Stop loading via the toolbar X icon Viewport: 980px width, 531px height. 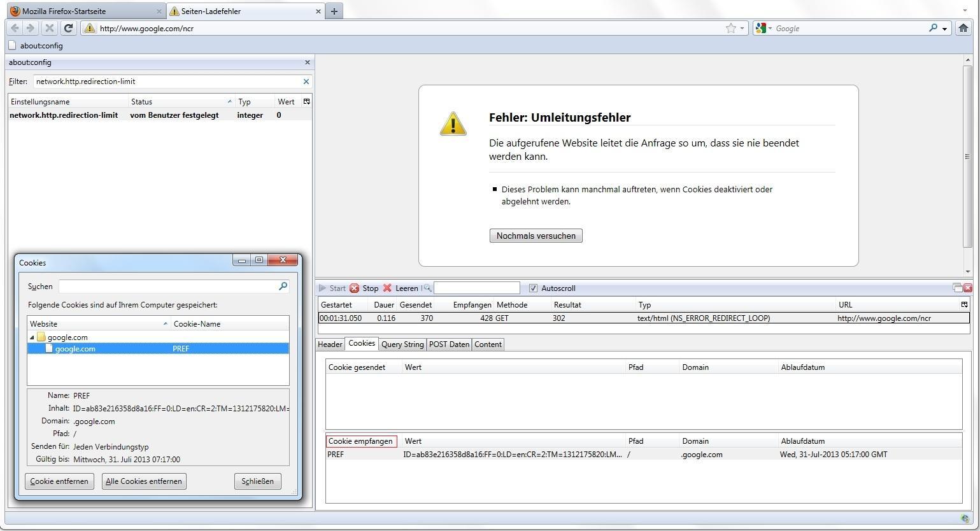[x=49, y=28]
